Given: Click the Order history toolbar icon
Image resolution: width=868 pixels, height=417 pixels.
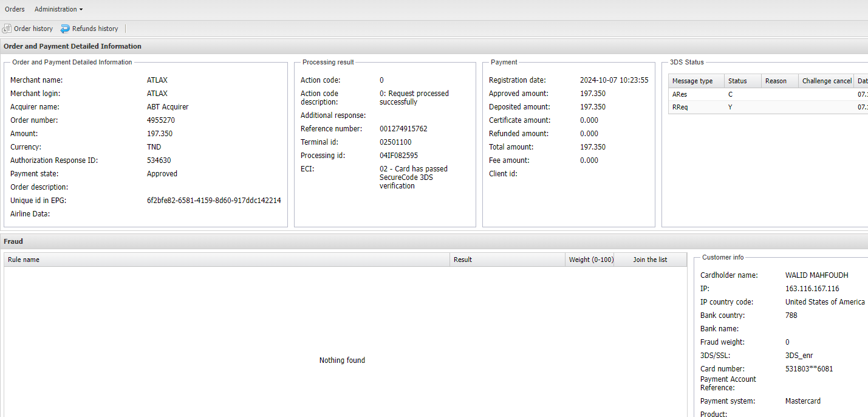Looking at the screenshot, I should coord(7,29).
